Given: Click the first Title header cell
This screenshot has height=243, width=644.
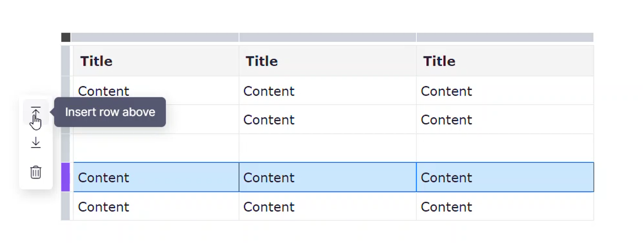Looking at the screenshot, I should pos(156,61).
